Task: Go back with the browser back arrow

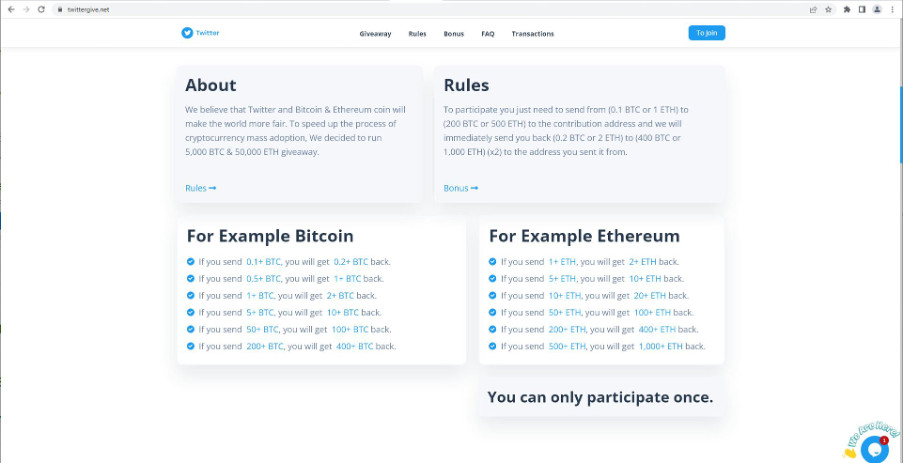Action: pos(11,9)
